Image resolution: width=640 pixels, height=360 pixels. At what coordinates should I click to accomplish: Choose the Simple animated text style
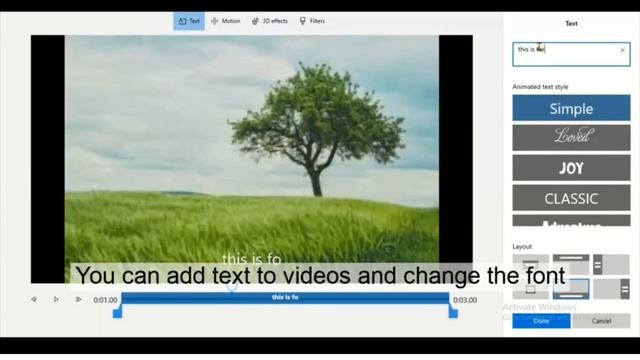tap(571, 108)
